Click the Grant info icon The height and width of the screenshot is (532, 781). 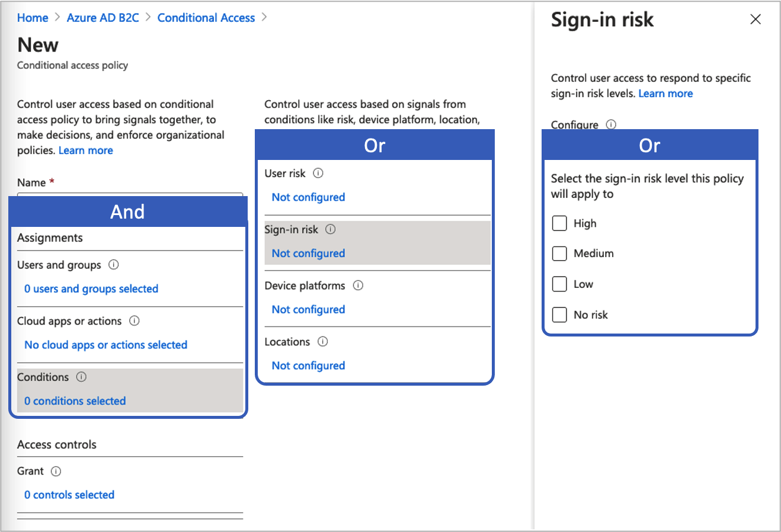pyautogui.click(x=55, y=471)
